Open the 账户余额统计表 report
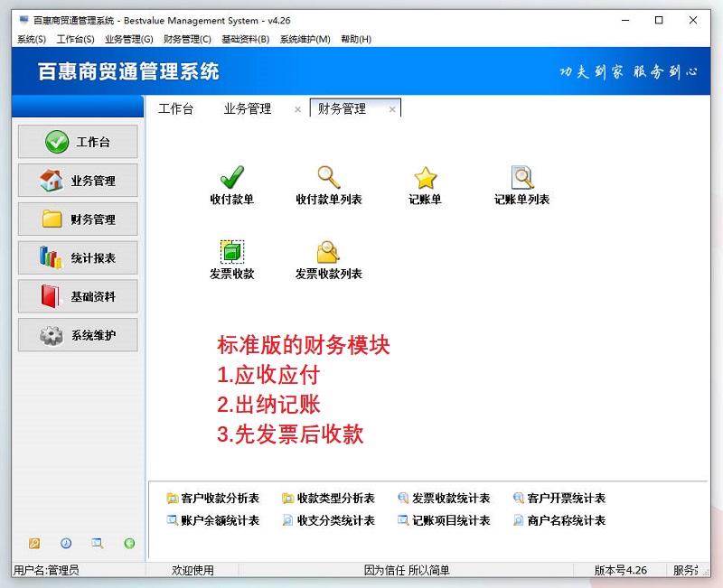Screen dimensions: 723x588 (213, 521)
